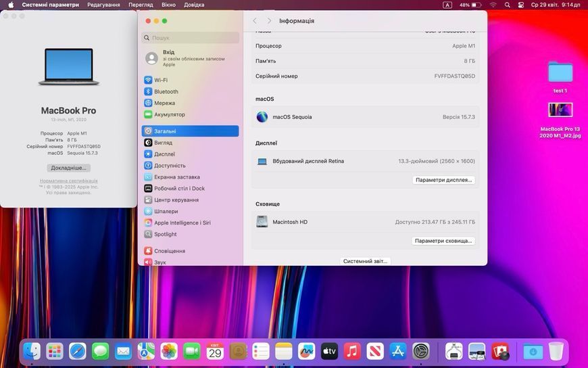Launch Finder from the Dock
This screenshot has width=588, height=368.
[x=32, y=352]
